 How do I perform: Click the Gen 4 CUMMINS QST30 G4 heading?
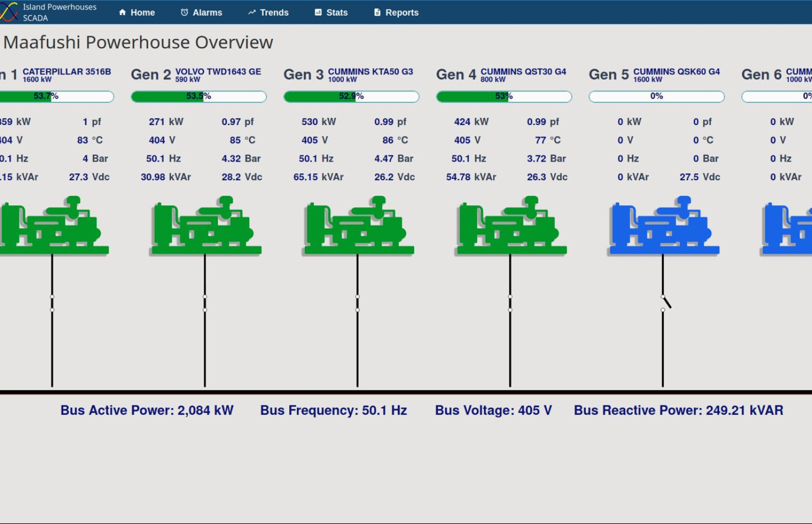[x=501, y=75]
